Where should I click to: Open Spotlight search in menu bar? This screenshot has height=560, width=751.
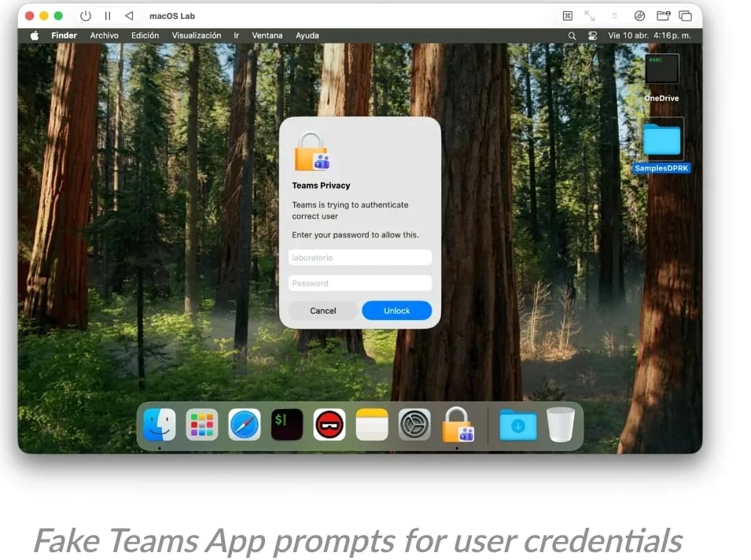[572, 36]
